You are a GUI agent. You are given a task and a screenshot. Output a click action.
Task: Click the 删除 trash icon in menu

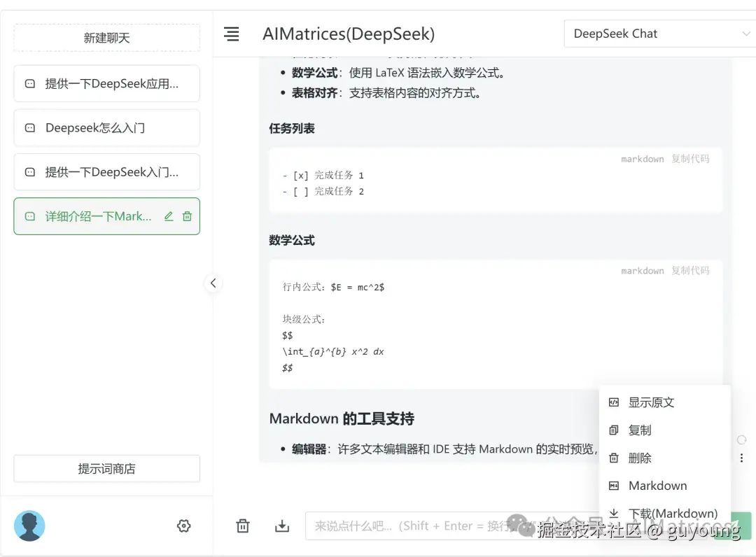coord(614,458)
